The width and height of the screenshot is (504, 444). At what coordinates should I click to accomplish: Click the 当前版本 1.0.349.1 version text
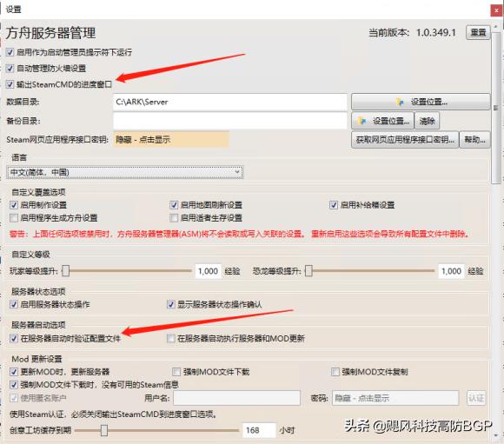tap(412, 32)
